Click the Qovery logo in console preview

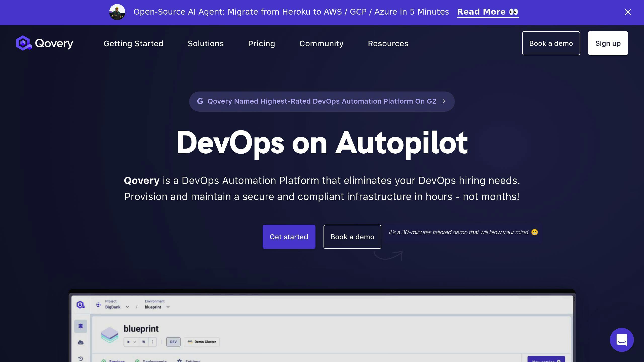coord(80,305)
